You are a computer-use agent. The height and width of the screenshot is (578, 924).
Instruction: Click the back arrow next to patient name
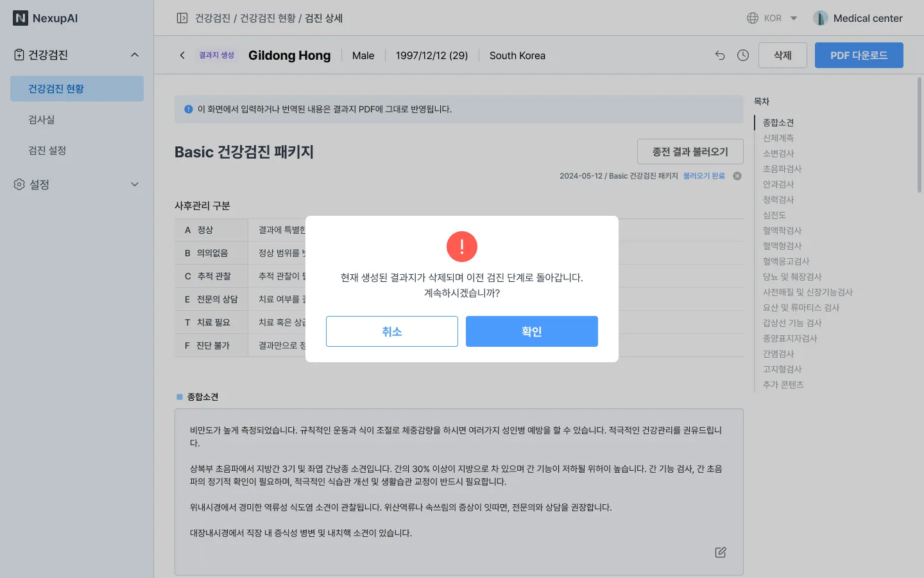tap(182, 55)
